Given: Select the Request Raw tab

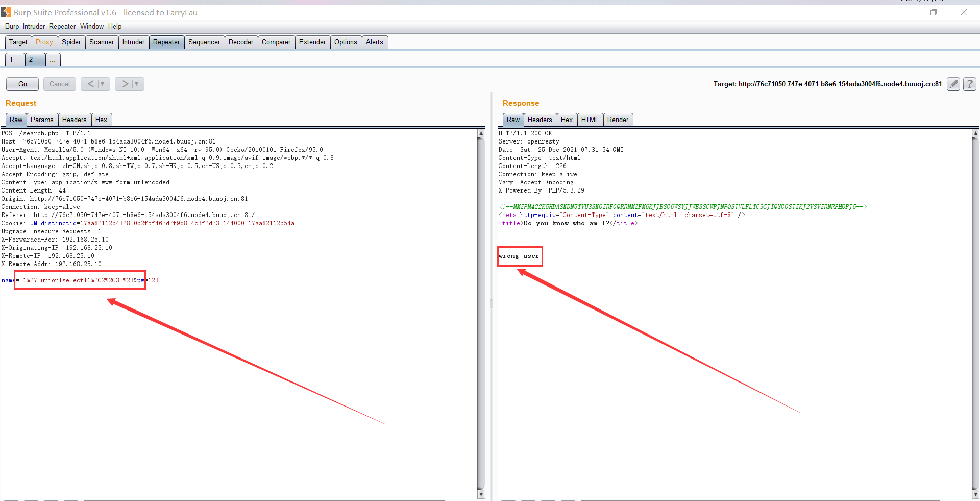Looking at the screenshot, I should pyautogui.click(x=16, y=120).
